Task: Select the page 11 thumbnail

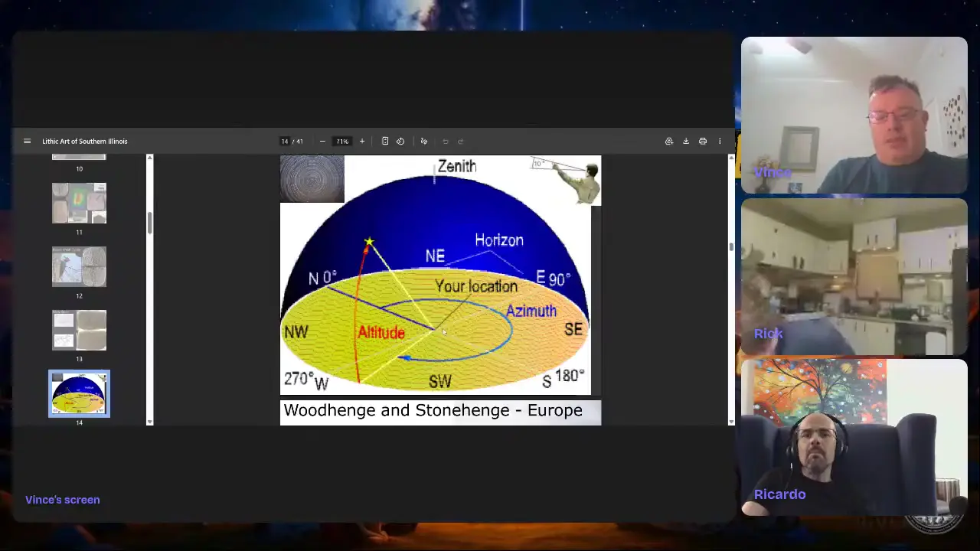Action: 79,204
